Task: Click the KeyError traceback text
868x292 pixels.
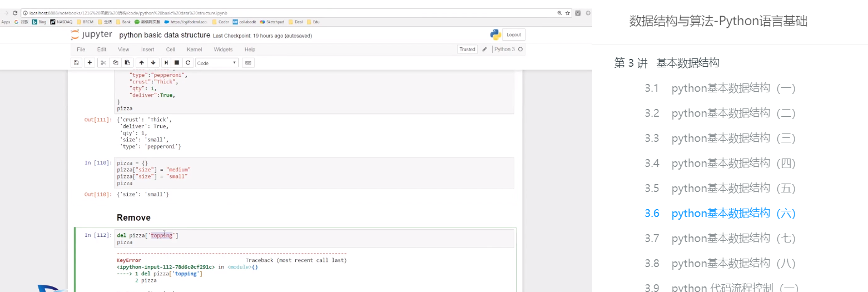Action: coord(129,260)
